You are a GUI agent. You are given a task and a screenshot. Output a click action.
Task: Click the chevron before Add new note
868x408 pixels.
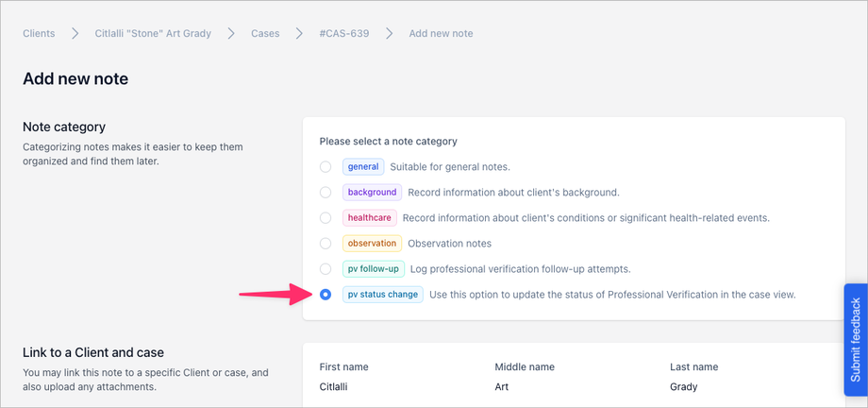[x=390, y=34]
